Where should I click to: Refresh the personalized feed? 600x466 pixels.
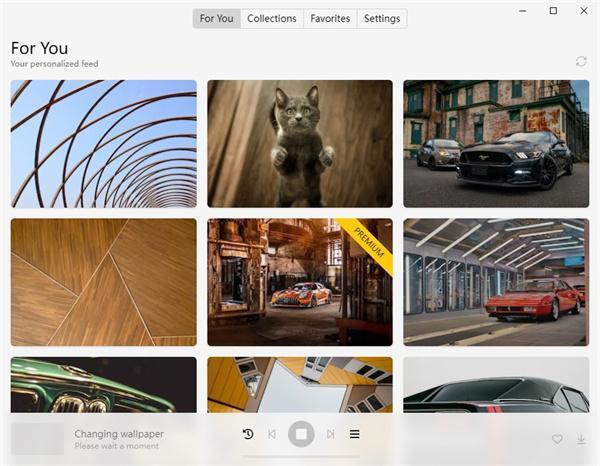[581, 61]
